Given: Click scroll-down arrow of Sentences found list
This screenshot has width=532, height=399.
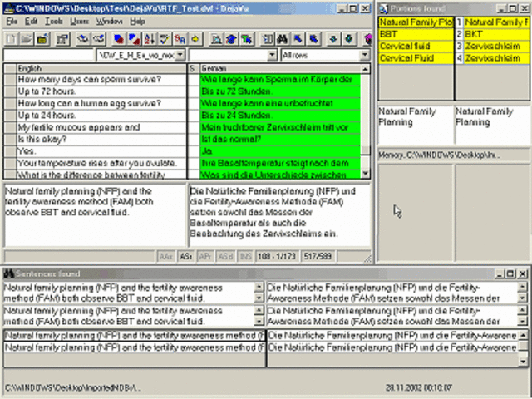Looking at the screenshot, I should click(523, 362).
